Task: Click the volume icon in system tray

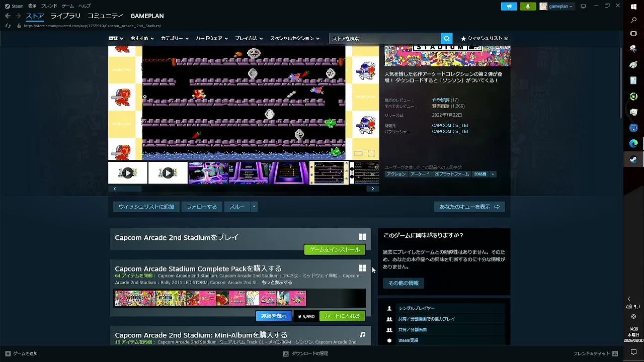Action: (x=629, y=307)
